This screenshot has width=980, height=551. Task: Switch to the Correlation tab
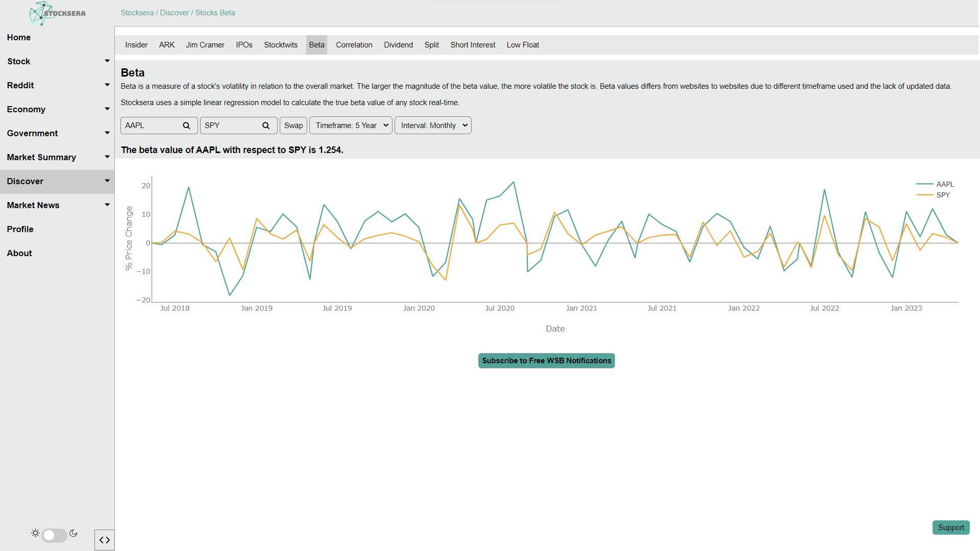point(354,45)
